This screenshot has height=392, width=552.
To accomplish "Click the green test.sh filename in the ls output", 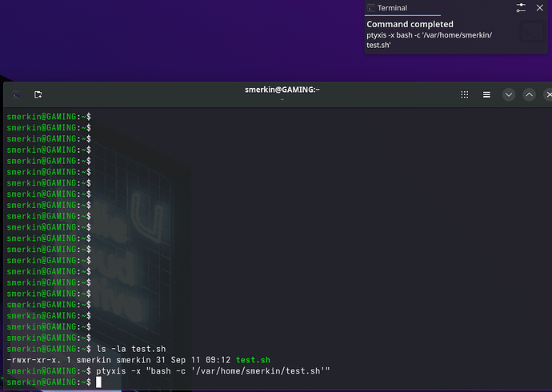I will (253, 360).
